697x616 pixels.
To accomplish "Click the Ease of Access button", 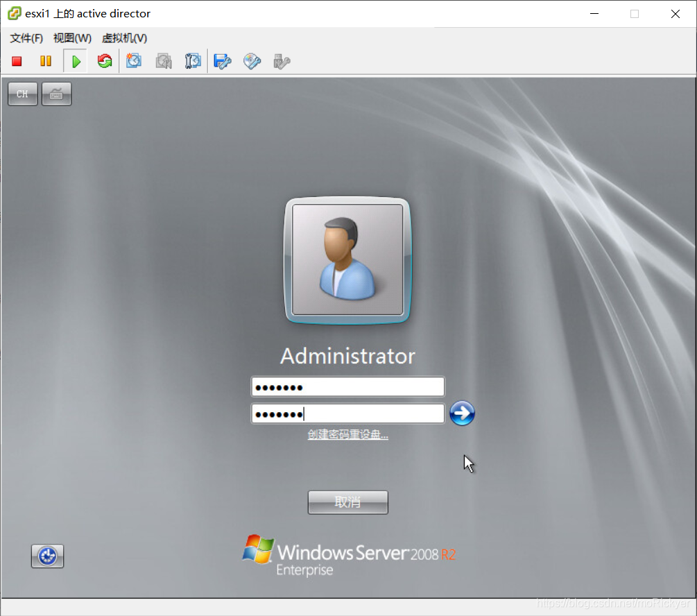I will click(48, 556).
